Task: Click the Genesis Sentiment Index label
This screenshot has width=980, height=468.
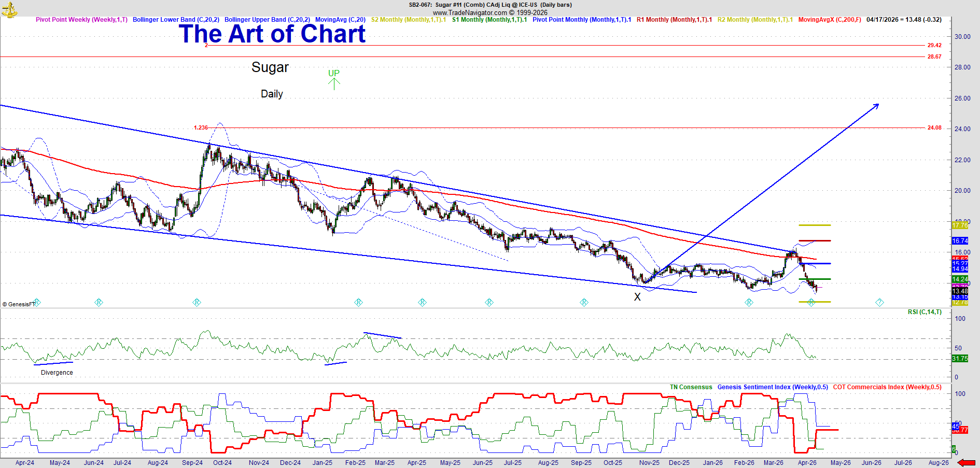Action: click(773, 387)
